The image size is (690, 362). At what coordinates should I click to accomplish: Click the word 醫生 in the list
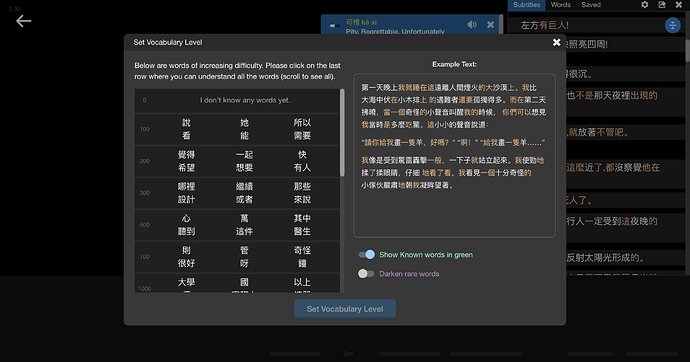[x=302, y=231]
